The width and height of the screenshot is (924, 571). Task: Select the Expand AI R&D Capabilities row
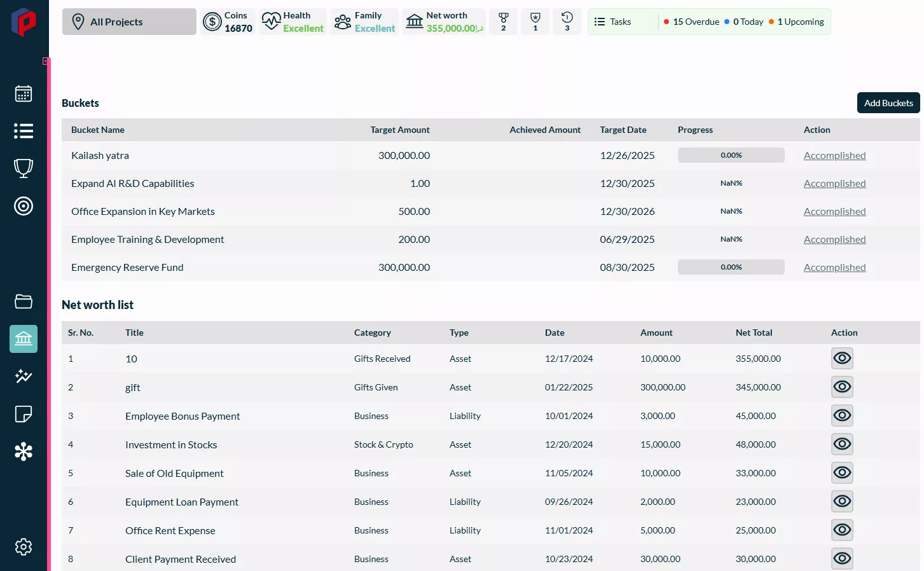click(x=491, y=183)
